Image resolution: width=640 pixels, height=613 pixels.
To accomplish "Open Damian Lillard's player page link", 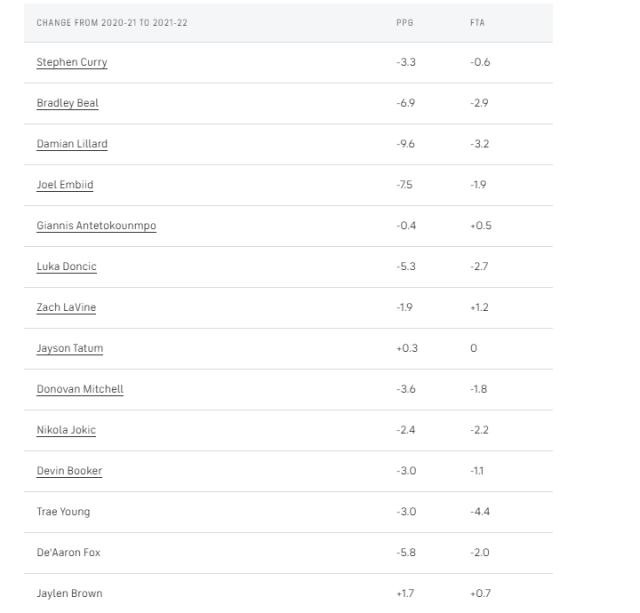I will click(x=72, y=144).
